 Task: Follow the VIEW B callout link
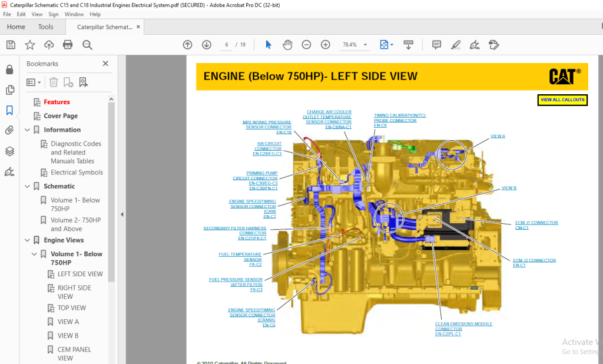[x=509, y=188]
